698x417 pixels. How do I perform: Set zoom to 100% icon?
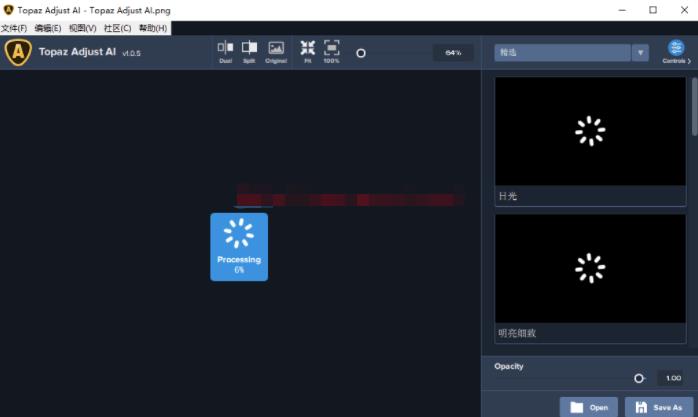click(331, 52)
